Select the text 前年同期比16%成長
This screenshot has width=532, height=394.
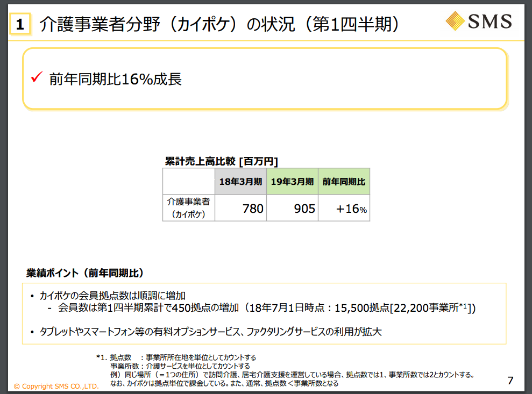[x=115, y=79]
